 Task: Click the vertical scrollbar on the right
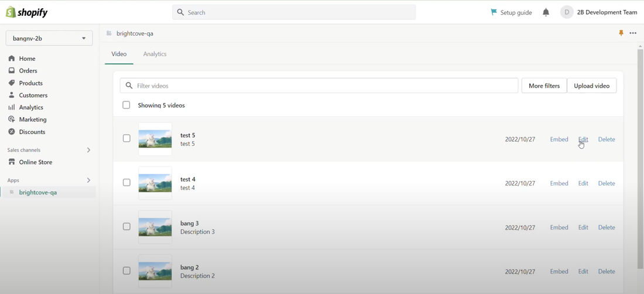pos(640,158)
